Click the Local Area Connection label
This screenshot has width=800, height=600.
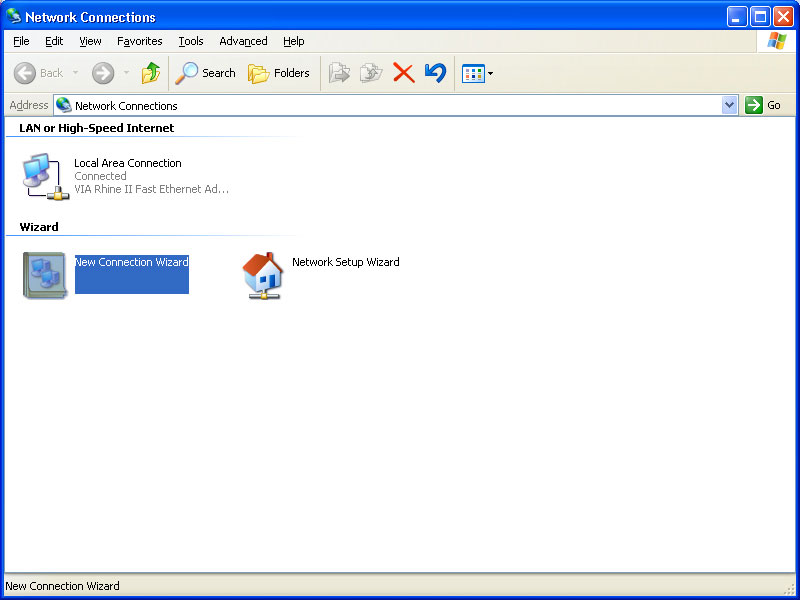click(x=128, y=163)
